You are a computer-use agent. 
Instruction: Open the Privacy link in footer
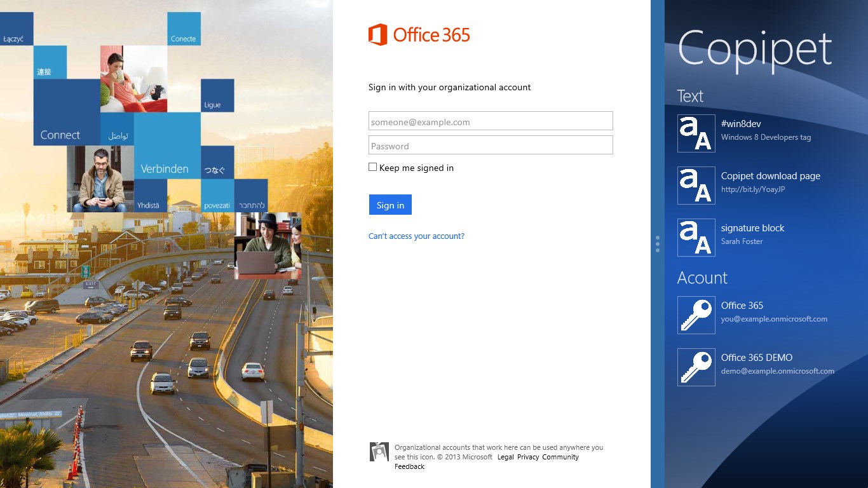click(528, 457)
